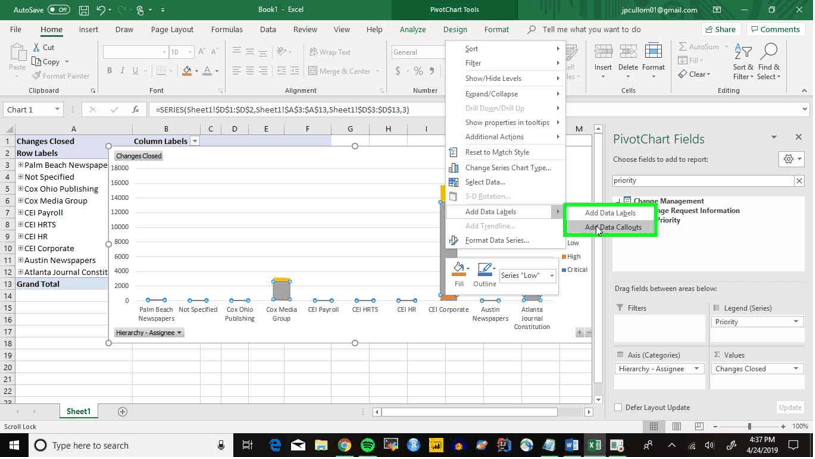Add a new sheet with plus icon
This screenshot has width=815, height=459.
(x=122, y=412)
